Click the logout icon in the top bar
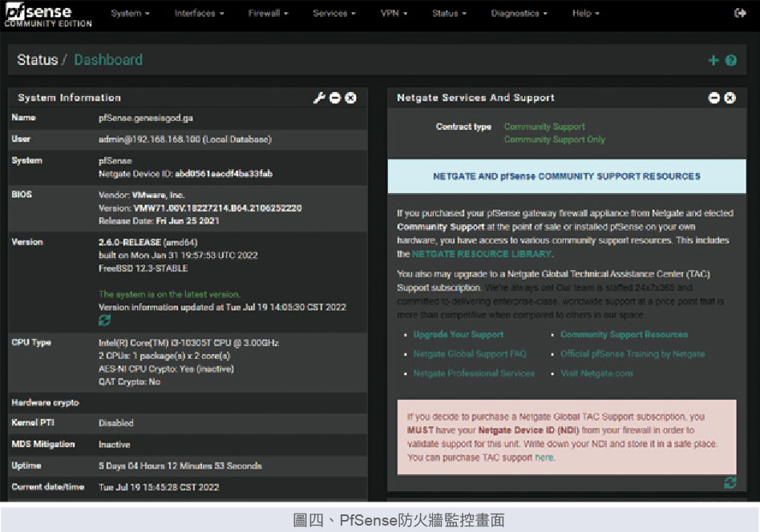The height and width of the screenshot is (532, 760). (739, 14)
